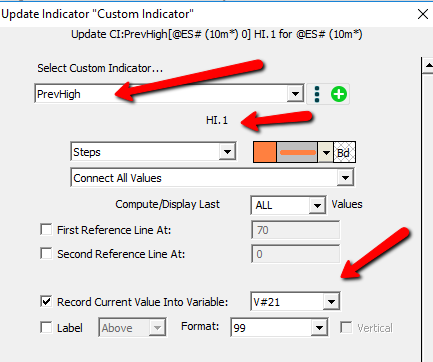Enable First Reference Line At checkbox
The height and width of the screenshot is (362, 433).
46,230
